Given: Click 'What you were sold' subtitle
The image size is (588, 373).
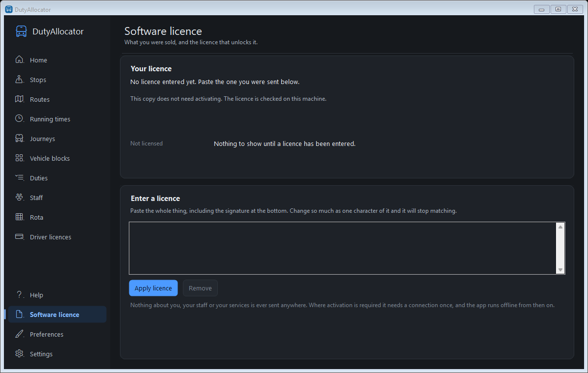Looking at the screenshot, I should [191, 42].
